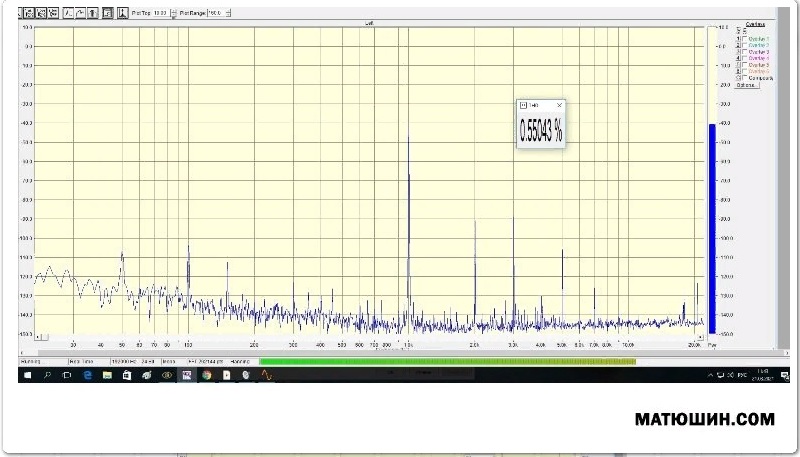This screenshot has width=800, height=457.
Task: Enable the Overlay 1 checkbox
Action: pyautogui.click(x=745, y=38)
